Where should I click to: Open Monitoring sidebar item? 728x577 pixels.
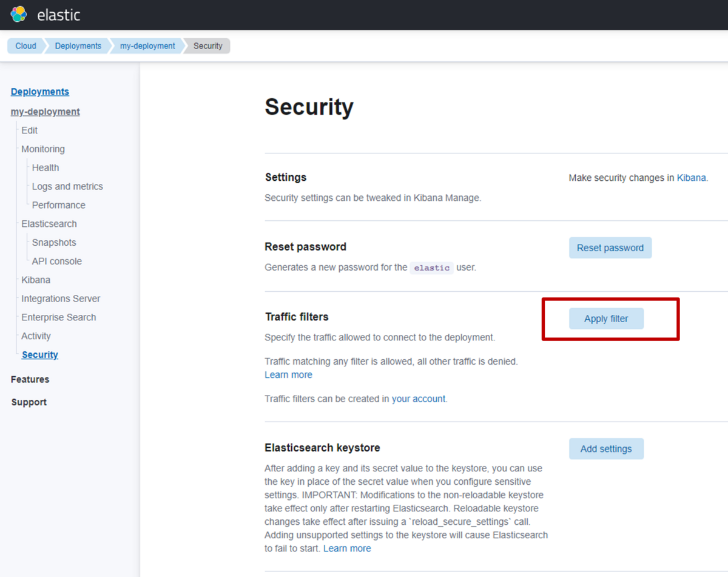pos(43,149)
